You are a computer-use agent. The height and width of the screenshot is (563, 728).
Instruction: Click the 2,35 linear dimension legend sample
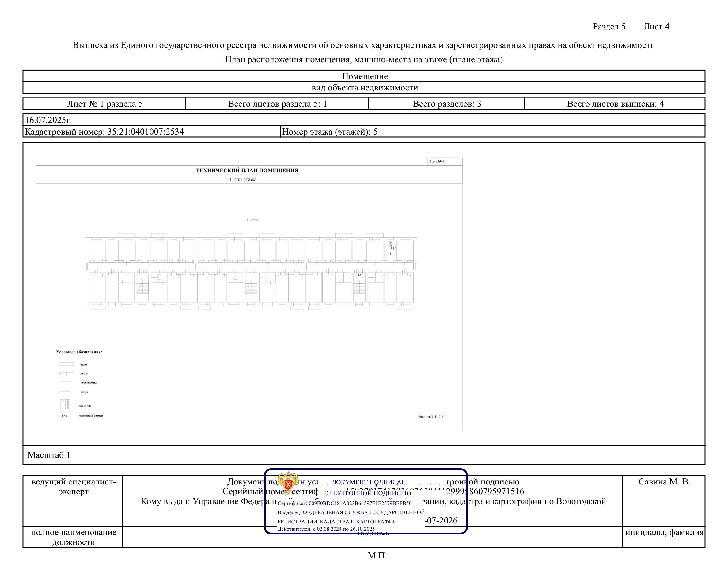click(64, 416)
